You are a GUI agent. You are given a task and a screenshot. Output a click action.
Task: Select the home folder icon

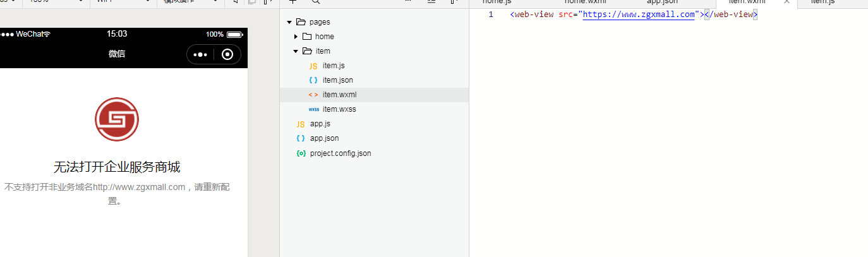pyautogui.click(x=307, y=37)
